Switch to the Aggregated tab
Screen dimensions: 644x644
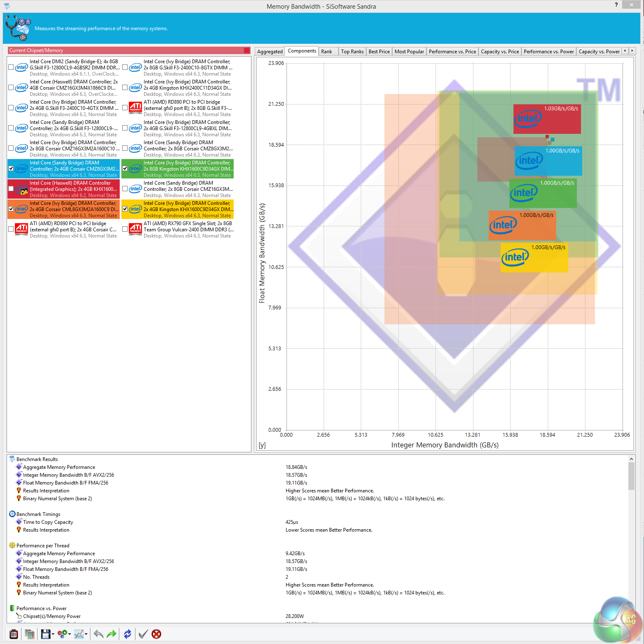pyautogui.click(x=270, y=52)
